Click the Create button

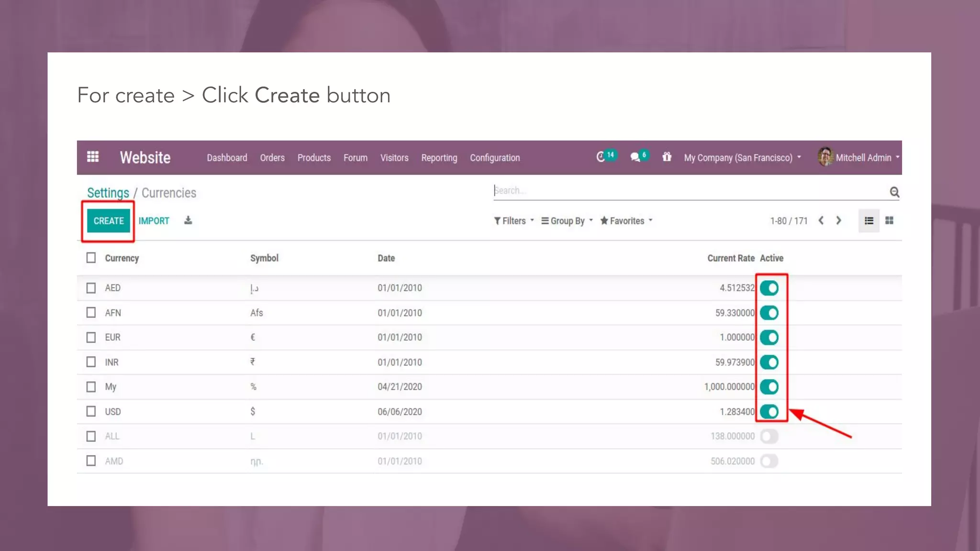[x=109, y=221]
